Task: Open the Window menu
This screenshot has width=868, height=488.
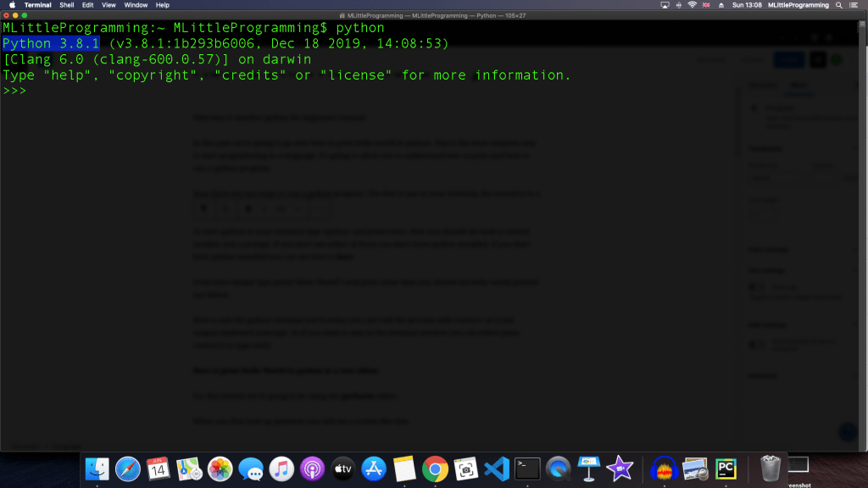Action: coord(136,5)
